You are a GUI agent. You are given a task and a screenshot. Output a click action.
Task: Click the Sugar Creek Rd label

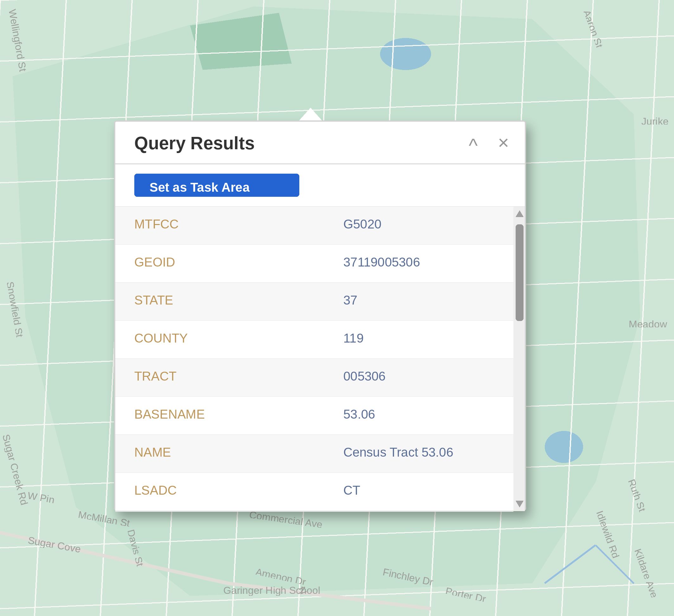15,470
